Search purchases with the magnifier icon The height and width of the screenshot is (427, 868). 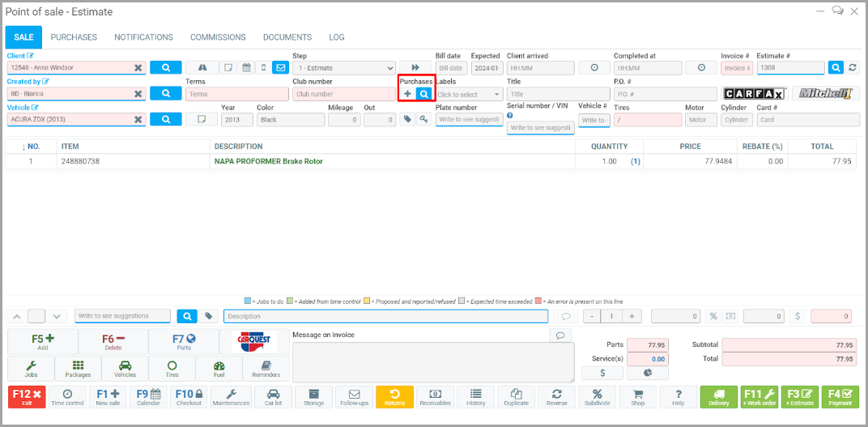pos(424,94)
